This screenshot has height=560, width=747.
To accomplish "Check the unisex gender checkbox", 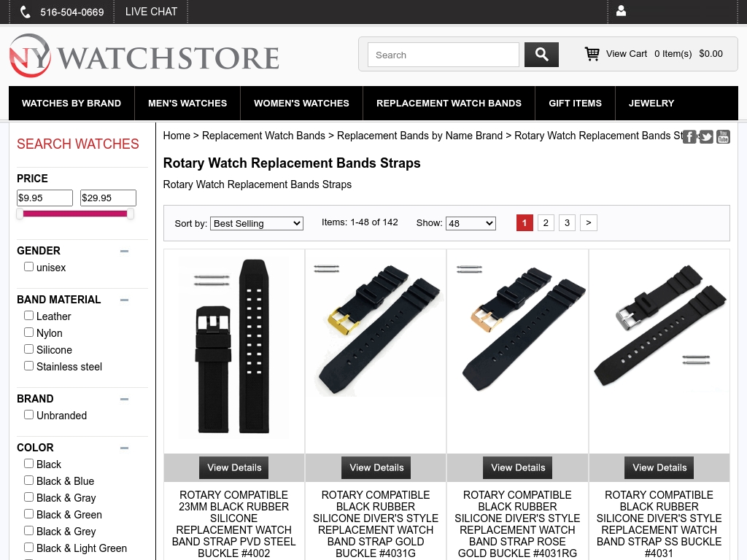I will coord(28,266).
